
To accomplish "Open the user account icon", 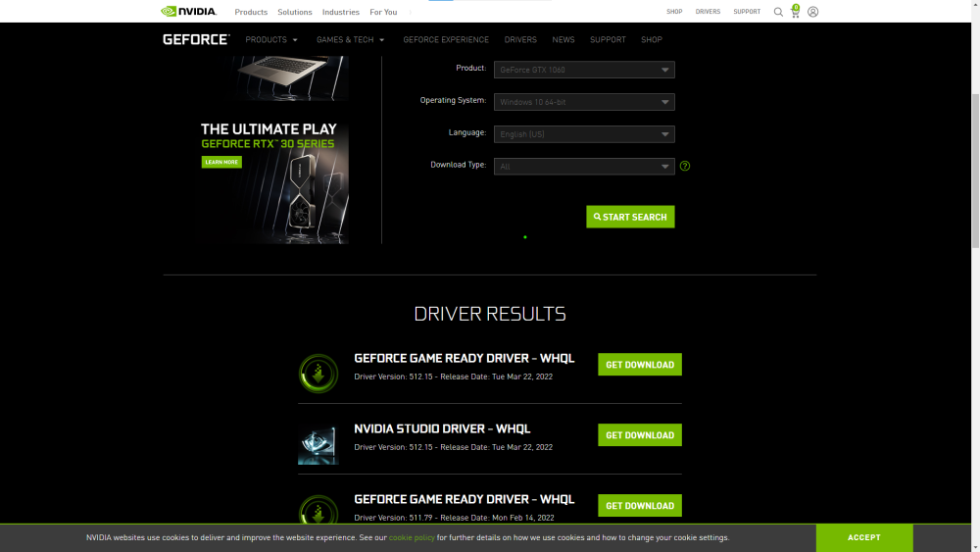I will click(x=812, y=12).
